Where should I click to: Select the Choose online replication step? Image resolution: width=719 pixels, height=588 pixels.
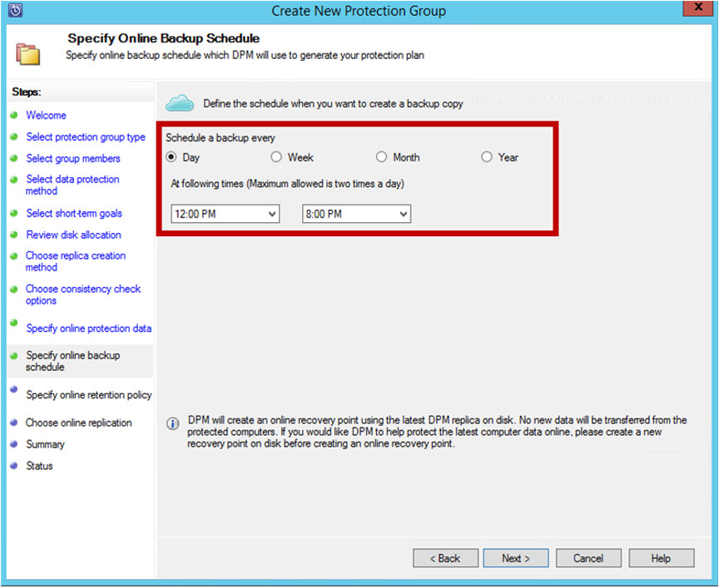pos(79,422)
